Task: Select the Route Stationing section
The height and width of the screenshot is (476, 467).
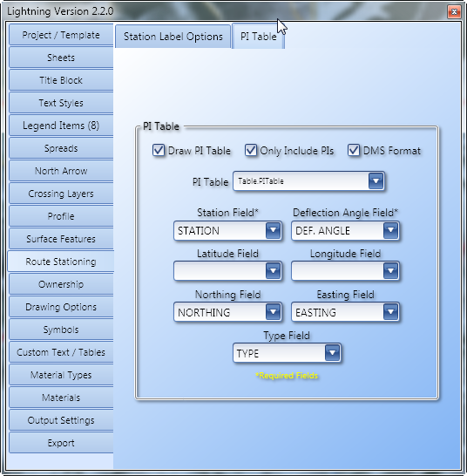Action: (61, 262)
